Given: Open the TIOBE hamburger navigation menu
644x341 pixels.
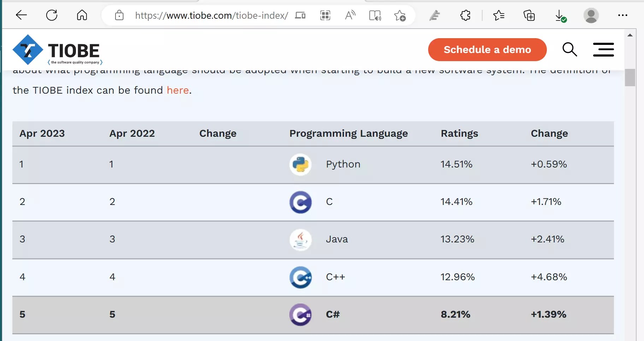Looking at the screenshot, I should tap(603, 49).
